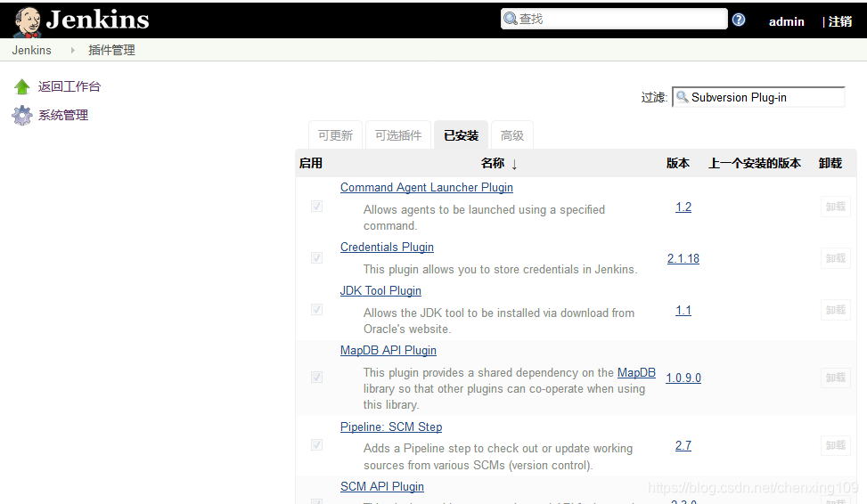Open SCM API Plugin link
Screen dimensions: 867x504
coord(382,486)
